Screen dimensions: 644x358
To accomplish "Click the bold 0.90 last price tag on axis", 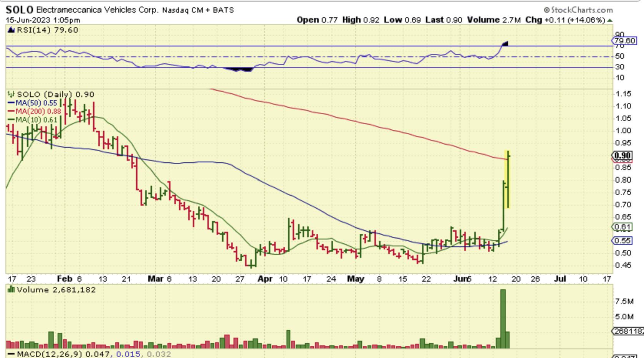I will click(x=622, y=155).
